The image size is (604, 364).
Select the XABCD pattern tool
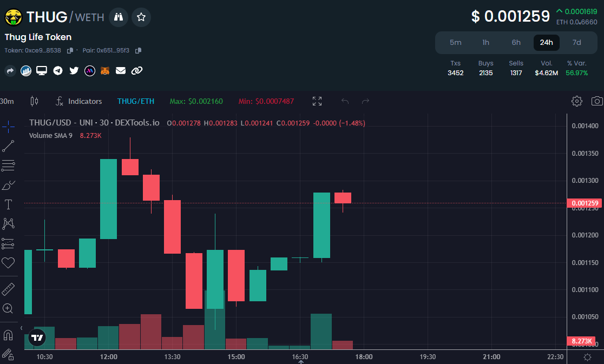tap(8, 223)
